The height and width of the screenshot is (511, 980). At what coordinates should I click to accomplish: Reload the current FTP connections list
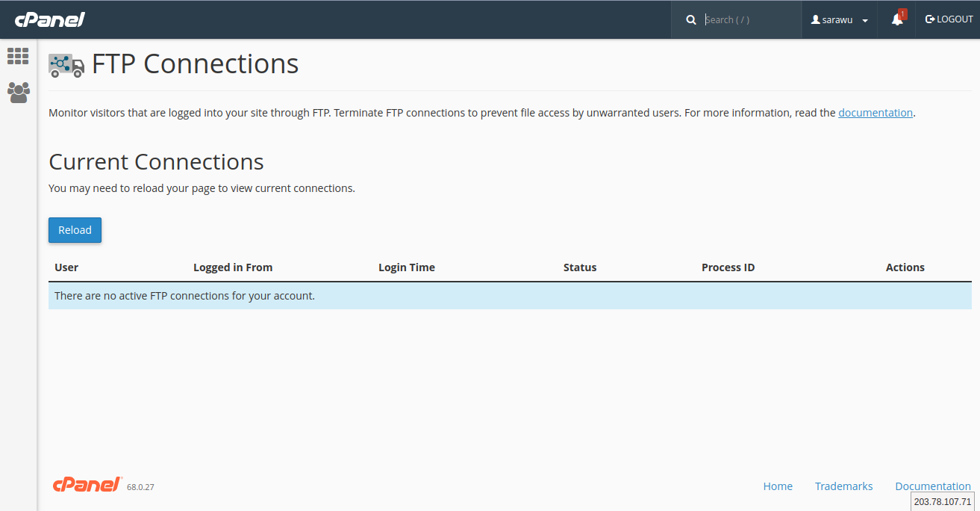[75, 230]
